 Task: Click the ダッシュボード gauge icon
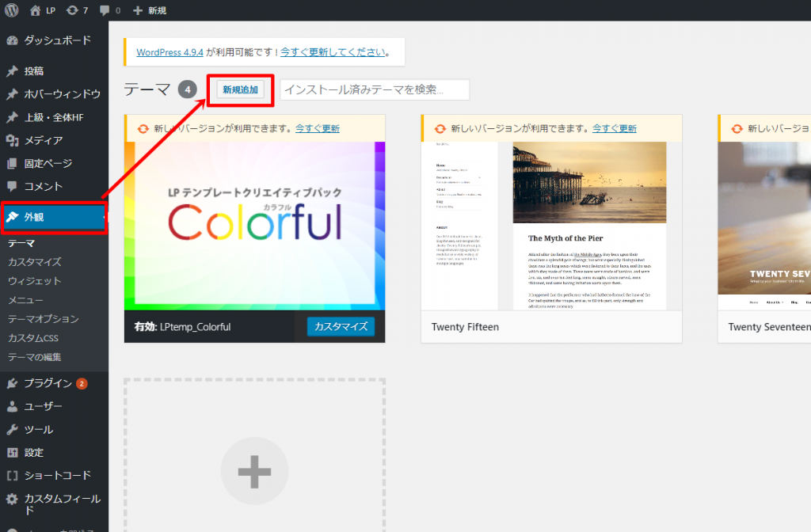point(13,40)
